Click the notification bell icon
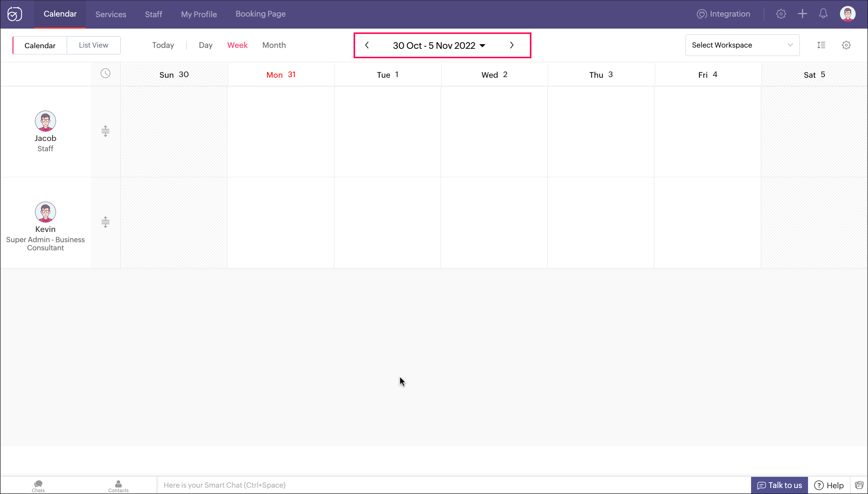 [823, 14]
